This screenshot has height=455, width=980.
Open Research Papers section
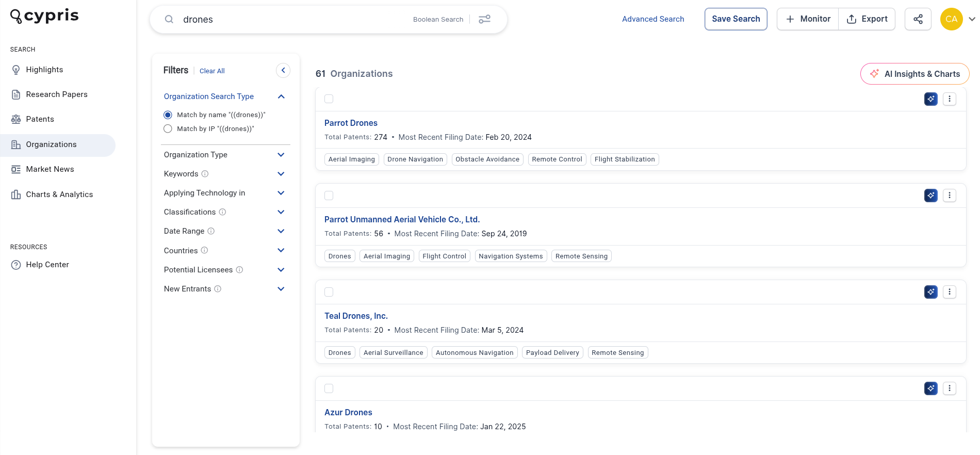[x=58, y=94]
